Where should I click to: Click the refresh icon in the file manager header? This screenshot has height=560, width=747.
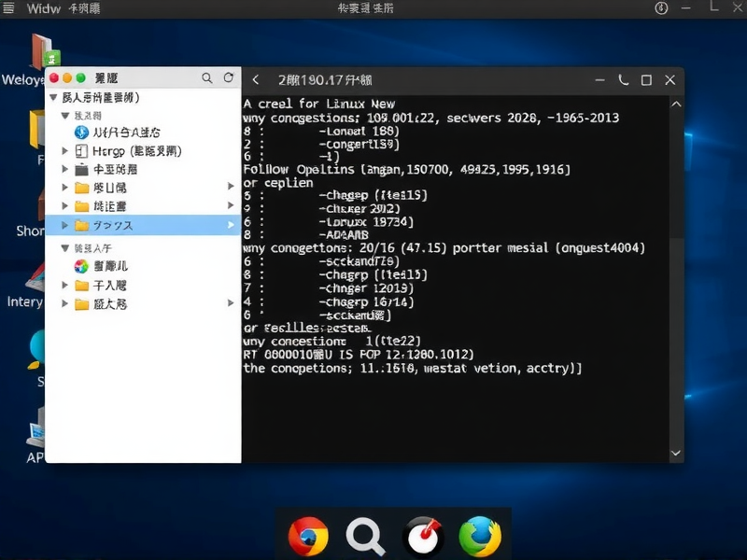point(227,78)
